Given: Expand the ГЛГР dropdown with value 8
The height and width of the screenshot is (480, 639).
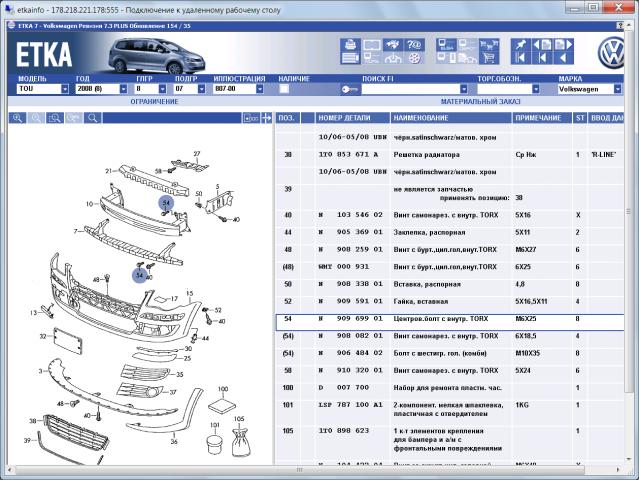Looking at the screenshot, I should (163, 89).
